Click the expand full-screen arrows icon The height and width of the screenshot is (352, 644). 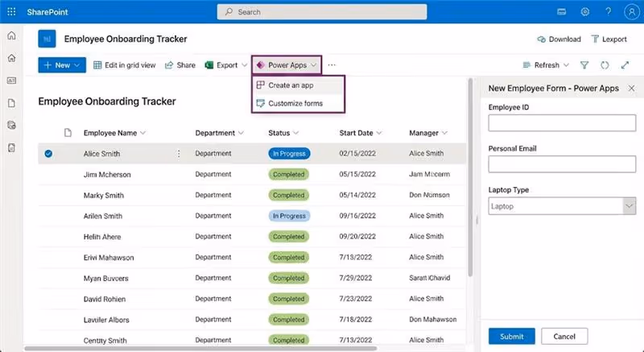625,65
